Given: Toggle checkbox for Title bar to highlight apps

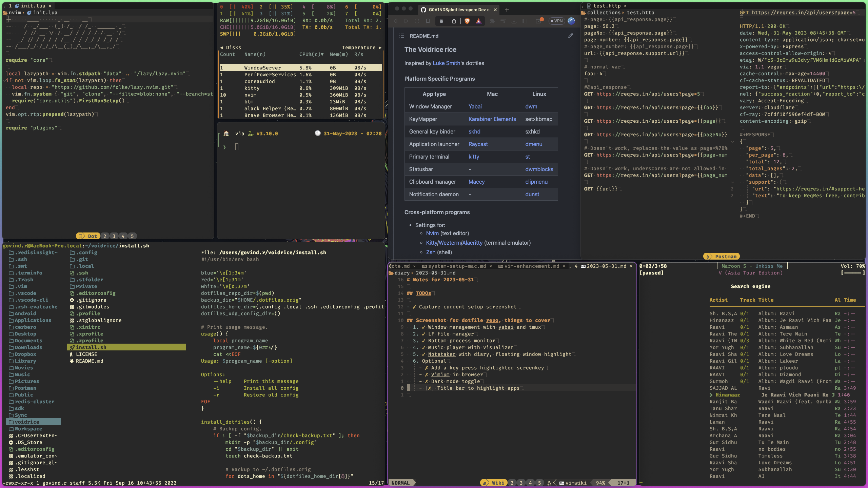Looking at the screenshot, I should [429, 388].
